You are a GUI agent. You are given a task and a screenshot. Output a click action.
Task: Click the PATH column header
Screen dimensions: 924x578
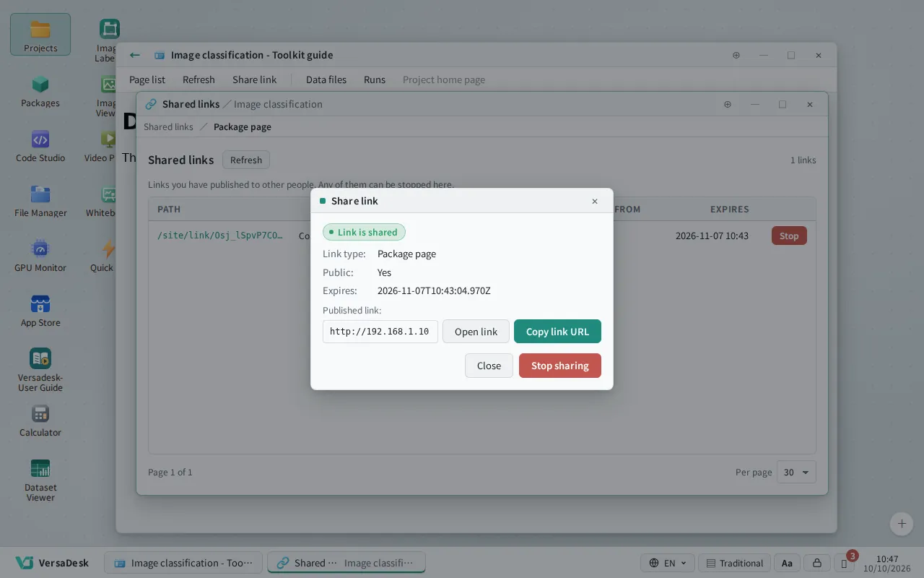169,209
